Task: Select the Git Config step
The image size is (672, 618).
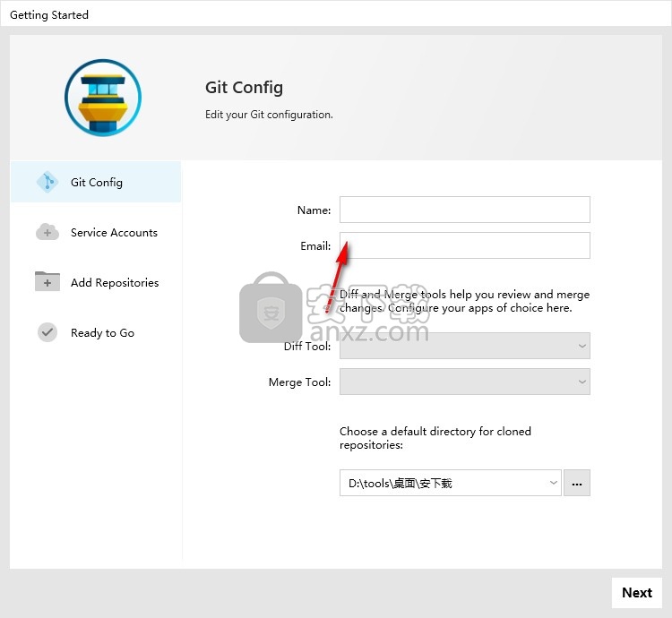Action: pos(96,182)
